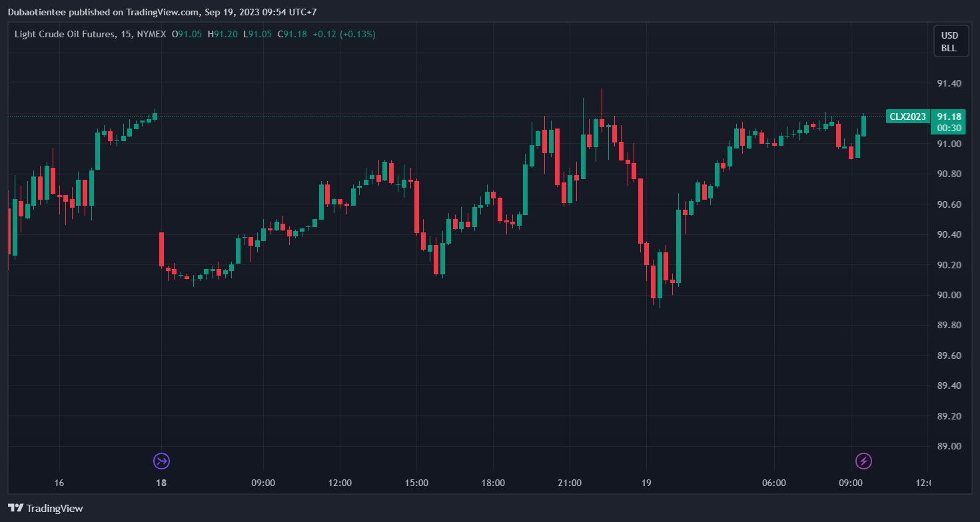Click the high value H91.20 in legend
Screen dimensions: 980x522
pyautogui.click(x=223, y=34)
